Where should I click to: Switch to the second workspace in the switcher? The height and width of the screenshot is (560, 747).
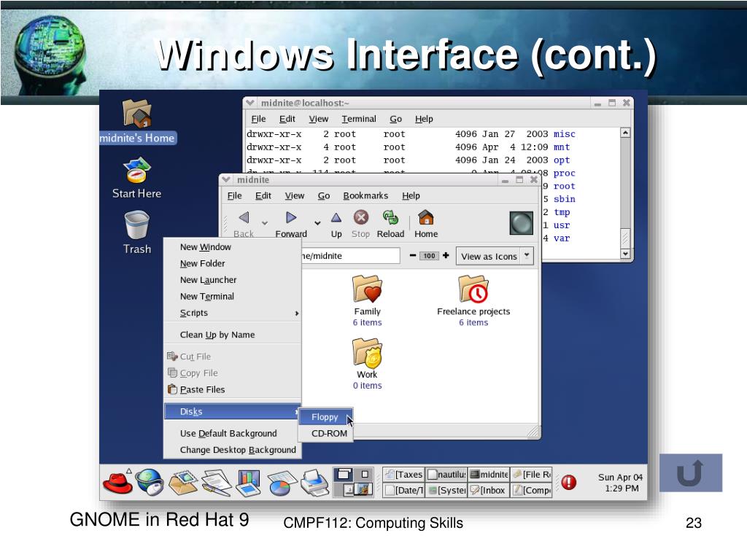(x=365, y=474)
